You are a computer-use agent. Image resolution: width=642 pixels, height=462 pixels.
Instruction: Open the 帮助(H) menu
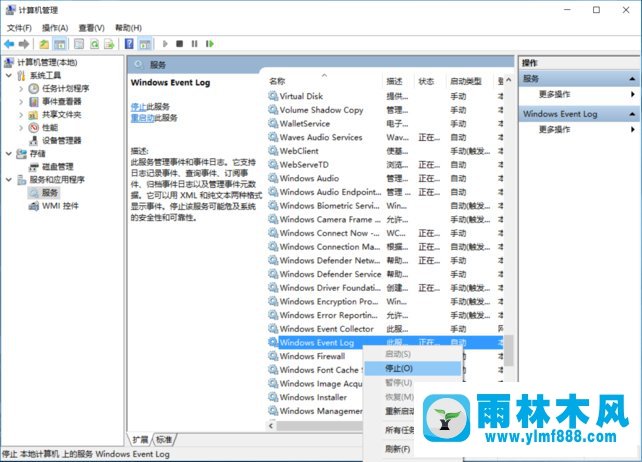pyautogui.click(x=128, y=28)
